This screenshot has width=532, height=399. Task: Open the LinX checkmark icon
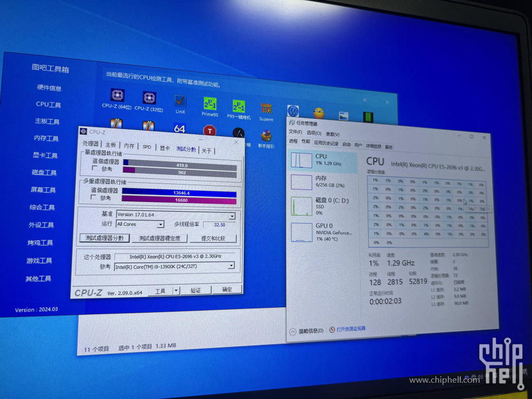tap(180, 101)
